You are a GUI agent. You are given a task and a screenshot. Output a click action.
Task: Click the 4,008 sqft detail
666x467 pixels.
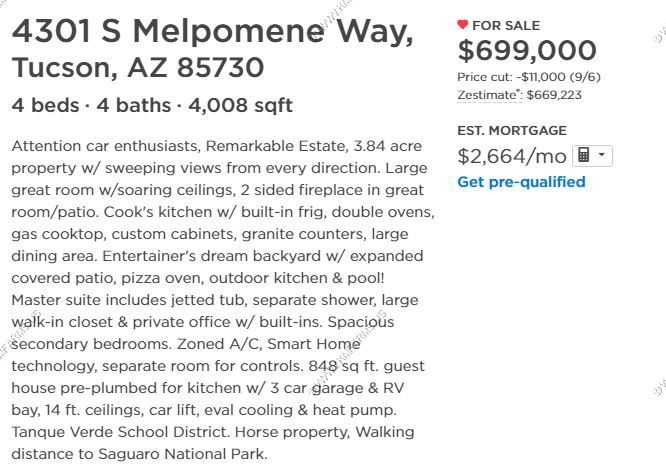pos(240,105)
